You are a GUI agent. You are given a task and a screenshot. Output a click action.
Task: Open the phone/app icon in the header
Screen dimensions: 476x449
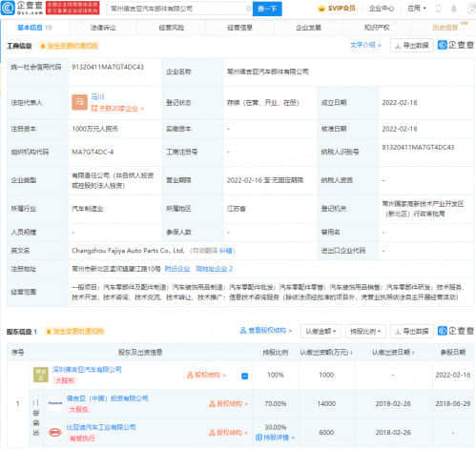tap(438, 9)
